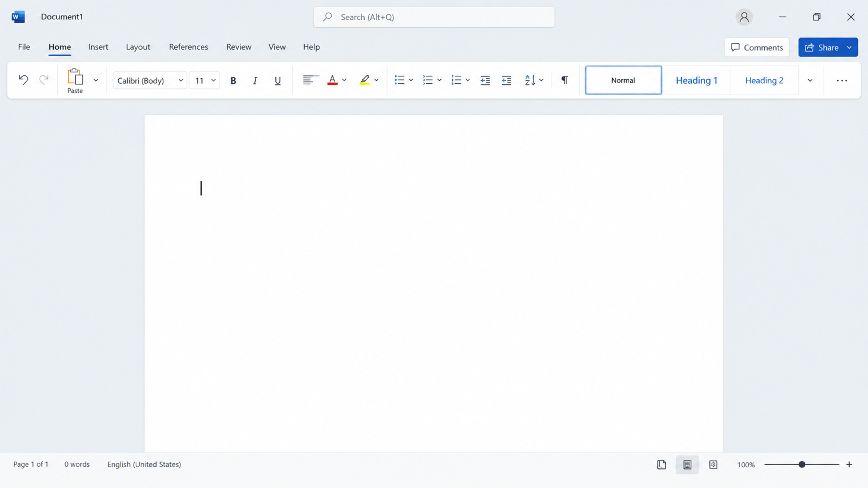Decrease the paragraph indent
The height and width of the screenshot is (488, 868).
(485, 80)
